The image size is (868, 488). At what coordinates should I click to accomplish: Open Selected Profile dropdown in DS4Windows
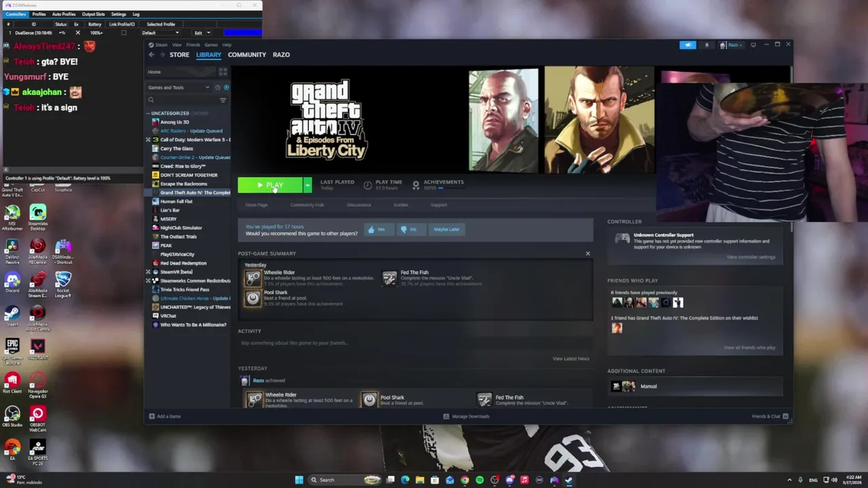click(161, 33)
